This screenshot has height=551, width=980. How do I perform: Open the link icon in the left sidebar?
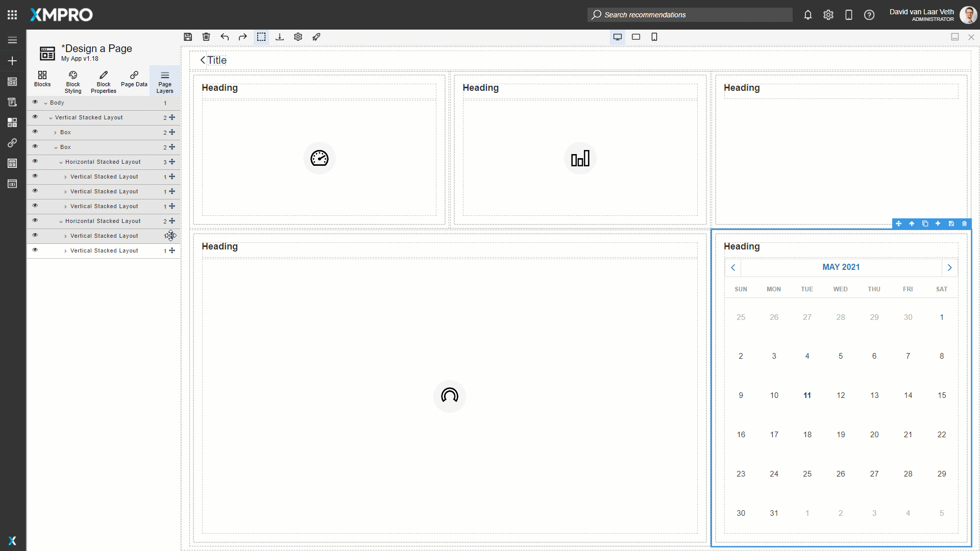12,143
